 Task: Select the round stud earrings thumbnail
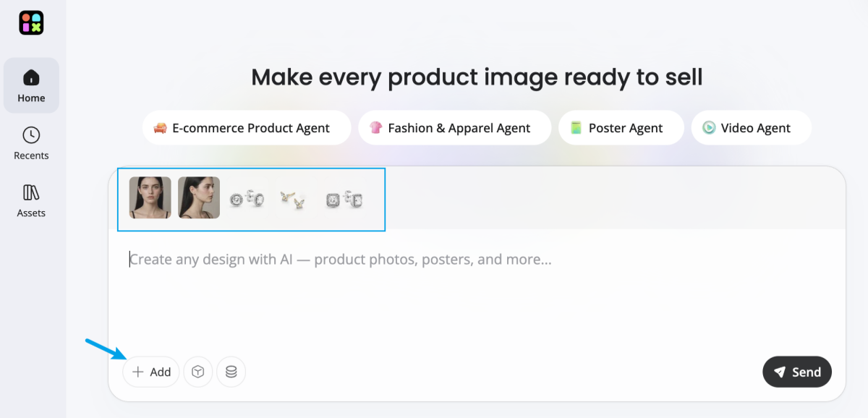tap(247, 199)
